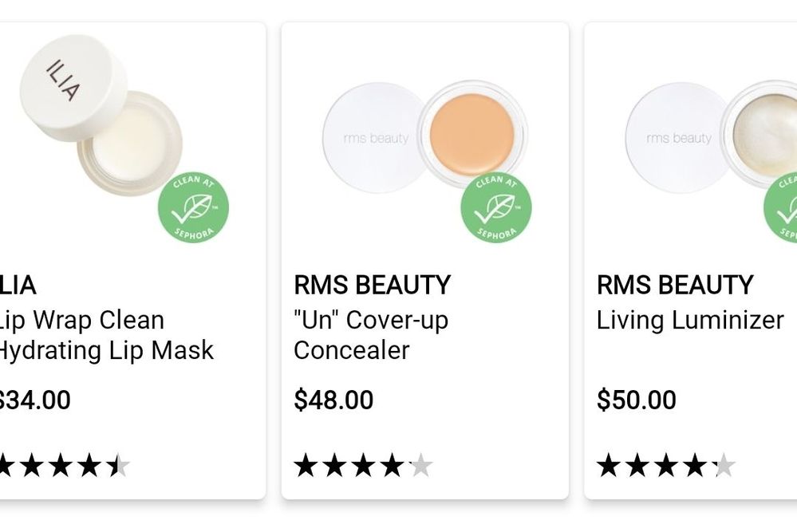Select the RMS BEAUTY brand name on the concealer
797x532 pixels.
tap(373, 285)
